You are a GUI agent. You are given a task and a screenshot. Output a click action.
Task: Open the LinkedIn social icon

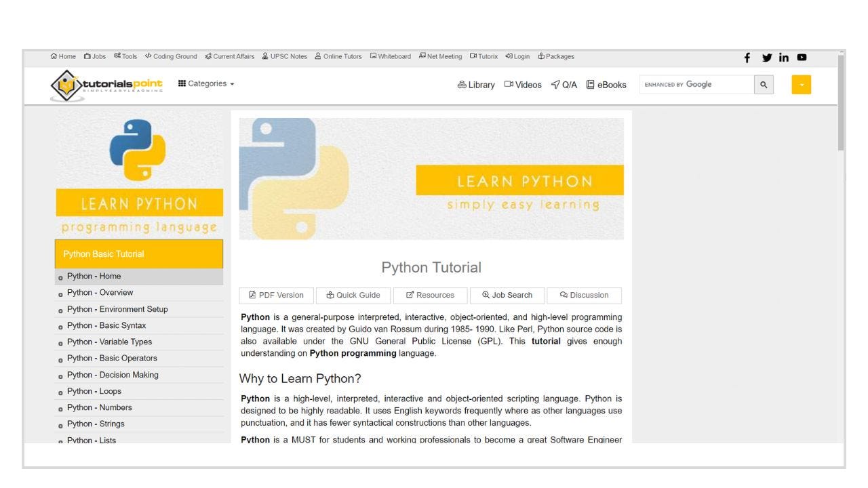pyautogui.click(x=784, y=58)
